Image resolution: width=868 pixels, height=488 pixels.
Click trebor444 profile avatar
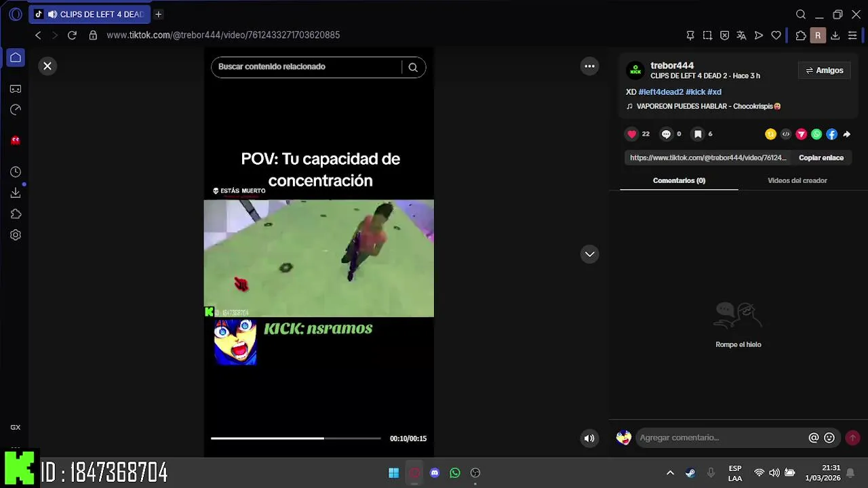coord(635,70)
